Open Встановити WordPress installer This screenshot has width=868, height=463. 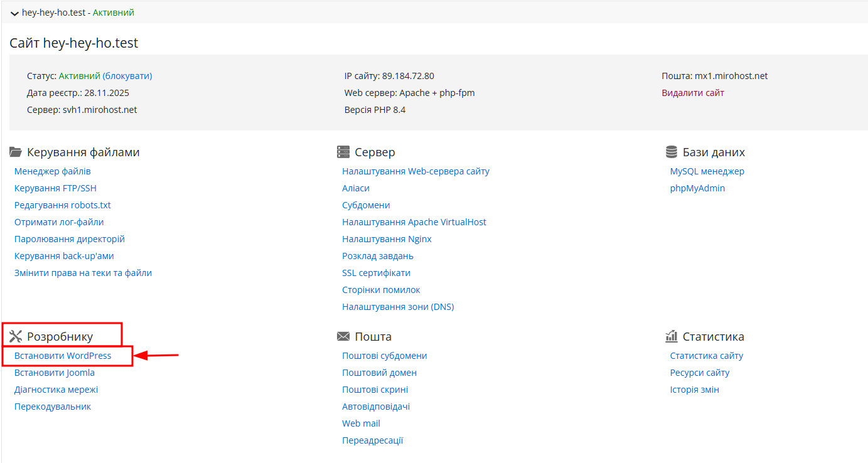click(x=62, y=355)
